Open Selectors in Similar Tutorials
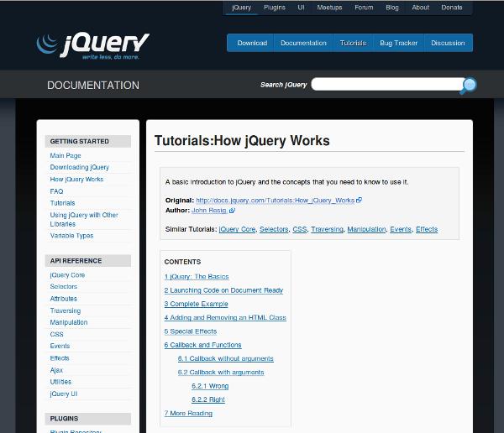The height and width of the screenshot is (433, 504). click(x=274, y=229)
